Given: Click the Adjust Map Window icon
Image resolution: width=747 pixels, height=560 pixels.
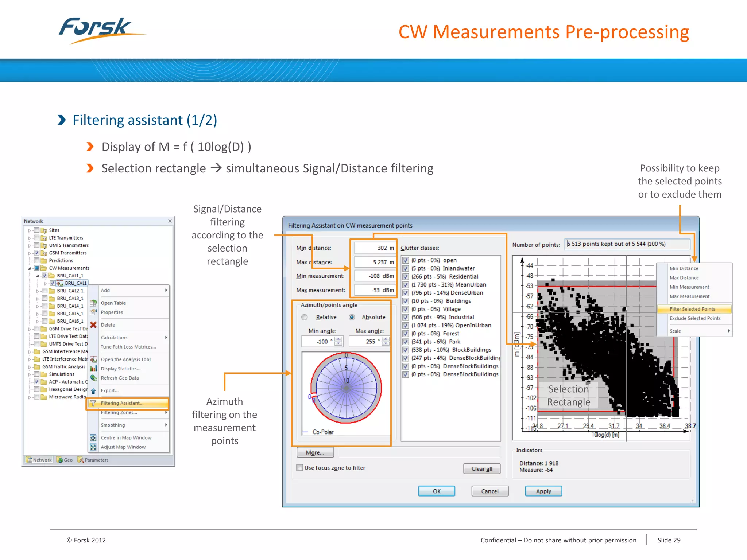Looking at the screenshot, I should point(93,447).
